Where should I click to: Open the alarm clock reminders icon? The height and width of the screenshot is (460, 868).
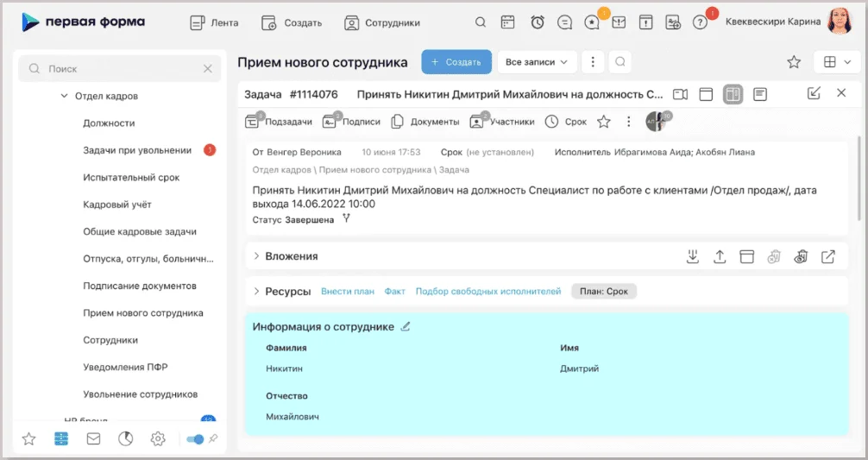coord(537,22)
